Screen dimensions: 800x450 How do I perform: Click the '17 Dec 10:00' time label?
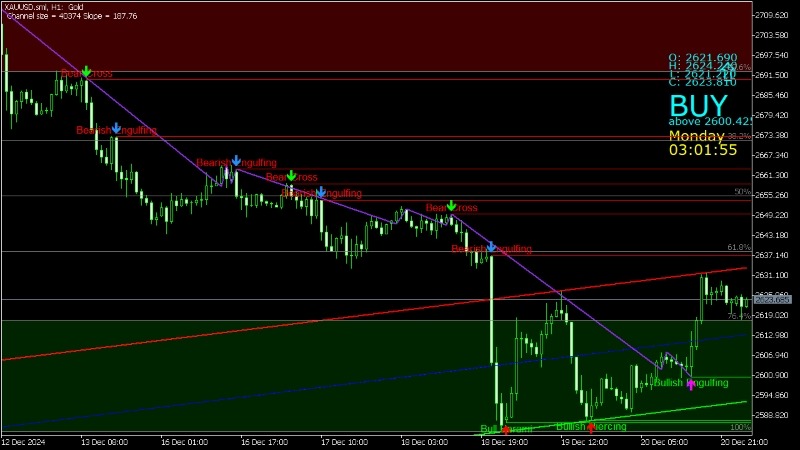point(344,442)
